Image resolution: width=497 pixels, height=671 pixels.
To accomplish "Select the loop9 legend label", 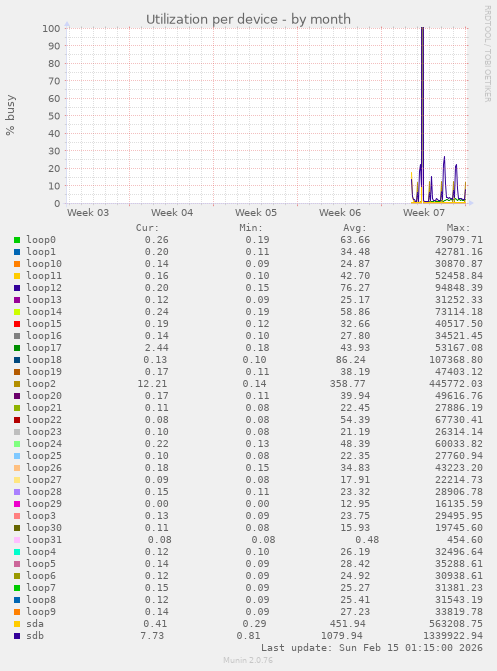I will tap(41, 612).
